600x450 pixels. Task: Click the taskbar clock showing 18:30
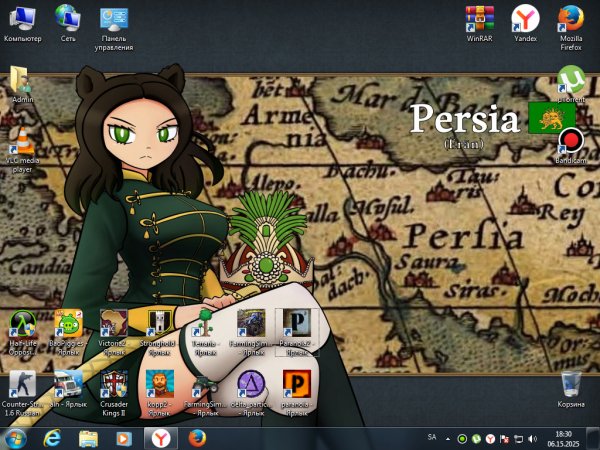click(x=564, y=438)
